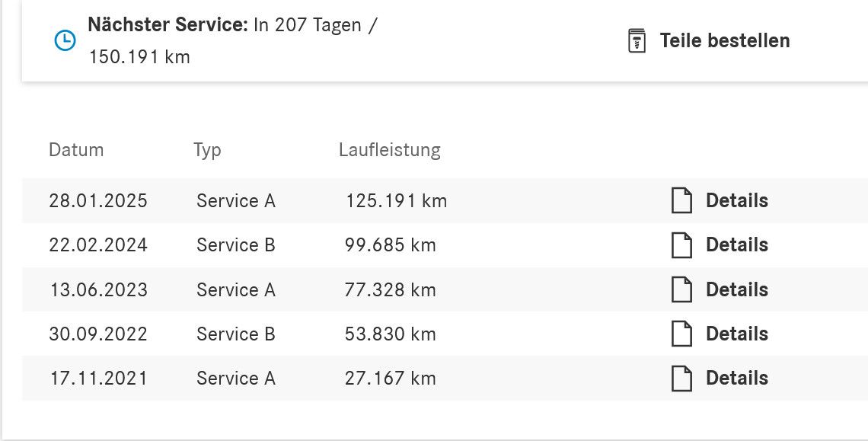Click the document icon for 28.01.2025 service
This screenshot has height=441, width=868.
(682, 200)
